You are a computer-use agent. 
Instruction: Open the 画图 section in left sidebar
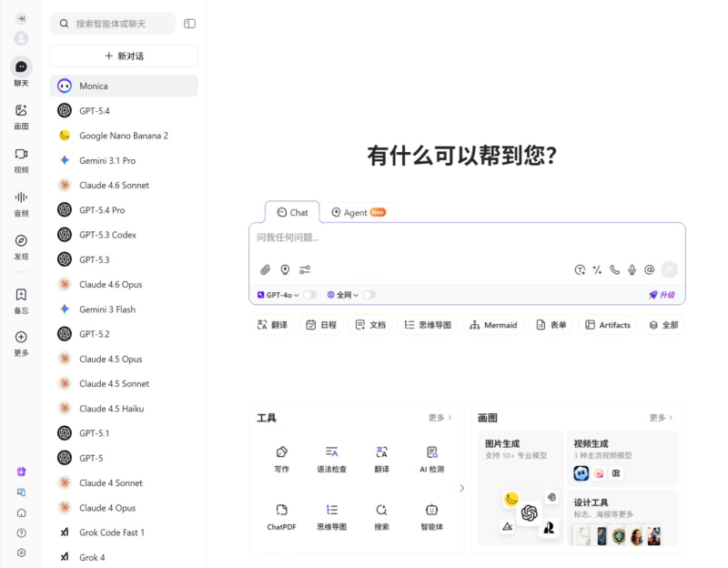coord(21,117)
